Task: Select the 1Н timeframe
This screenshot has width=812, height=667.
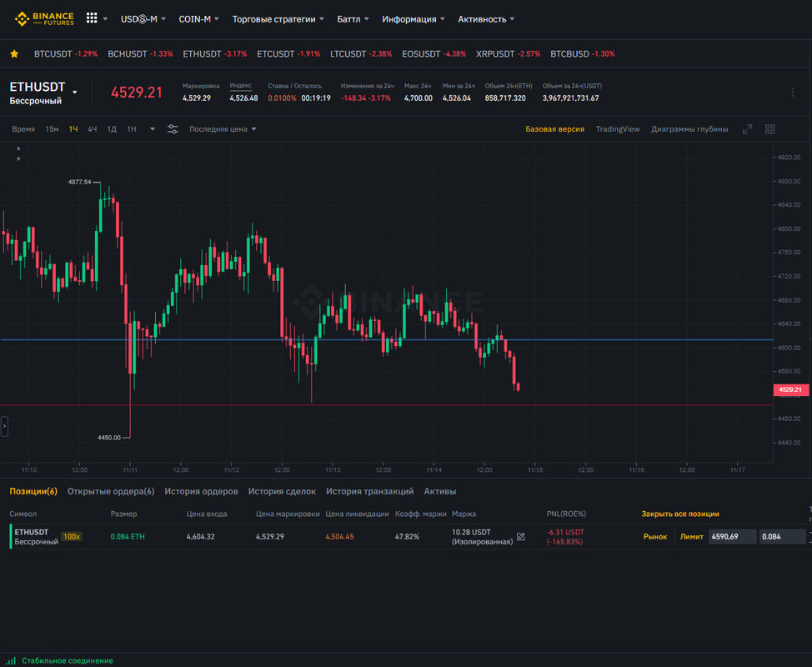Action: 132,129
